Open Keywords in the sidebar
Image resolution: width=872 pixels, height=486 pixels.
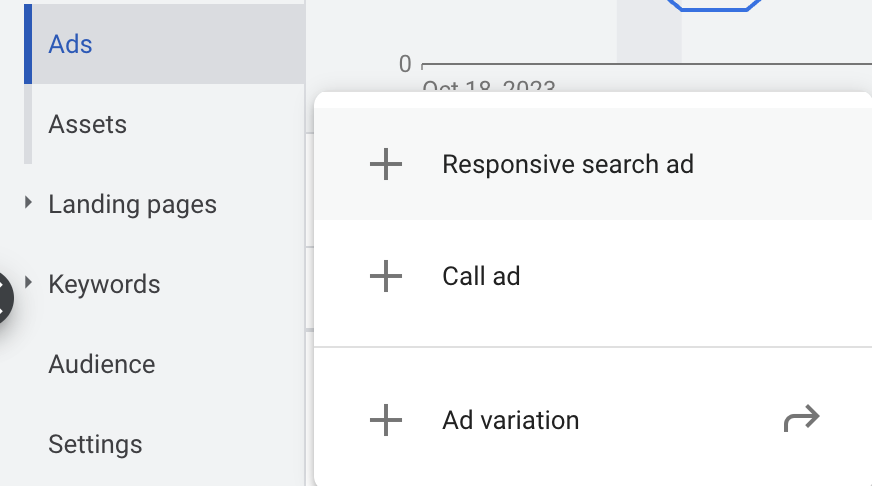104,284
